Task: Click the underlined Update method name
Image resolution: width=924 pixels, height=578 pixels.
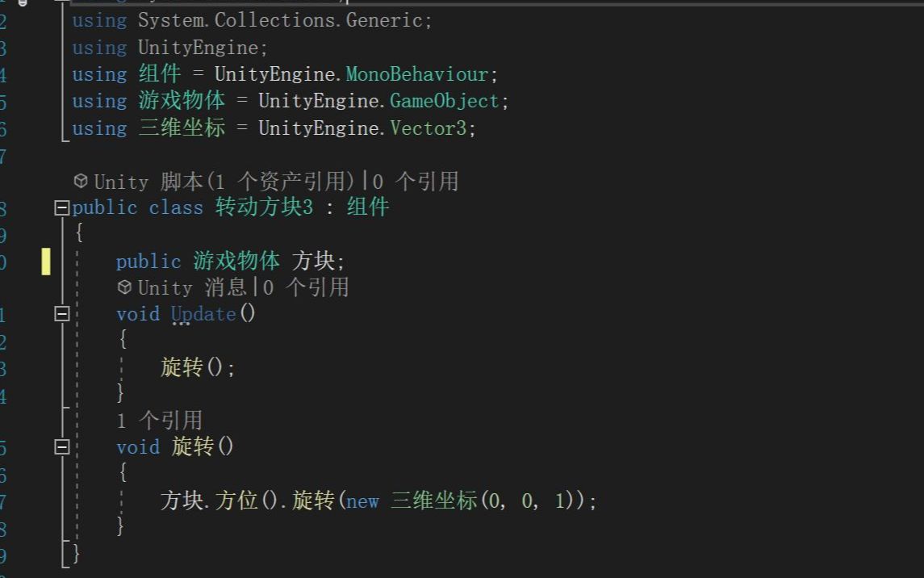Action: [x=203, y=314]
